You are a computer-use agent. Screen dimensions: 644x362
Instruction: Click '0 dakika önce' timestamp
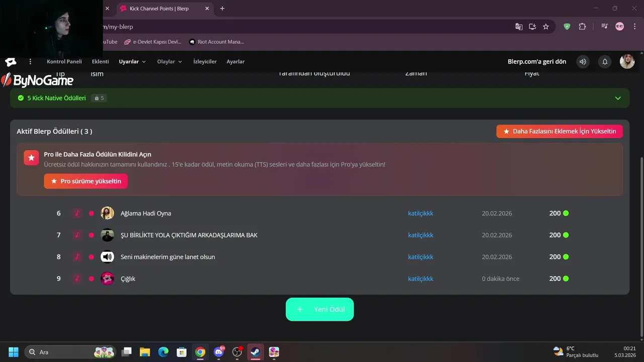(x=501, y=279)
